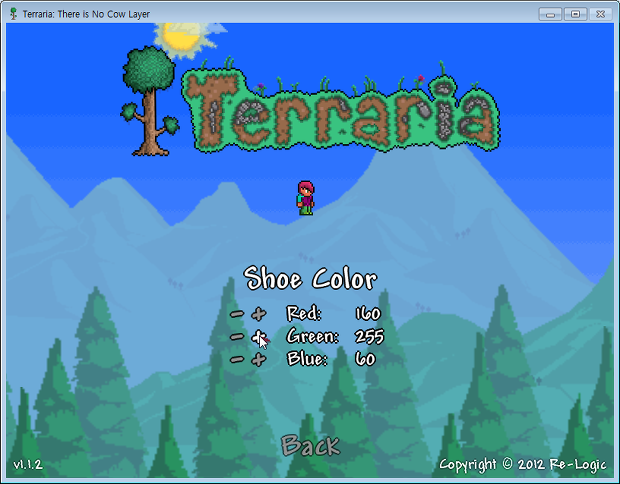620x484 pixels.
Task: Click the character preview sprite
Action: click(306, 198)
